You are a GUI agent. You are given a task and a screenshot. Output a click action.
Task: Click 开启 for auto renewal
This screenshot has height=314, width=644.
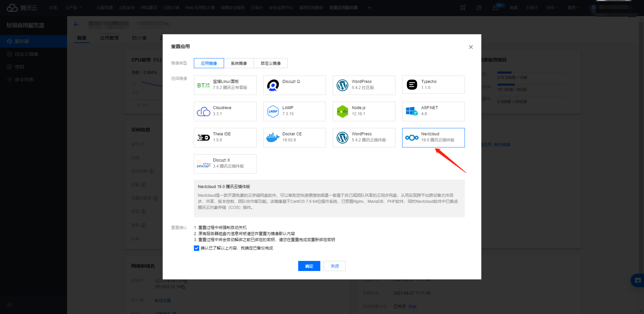click(412, 307)
